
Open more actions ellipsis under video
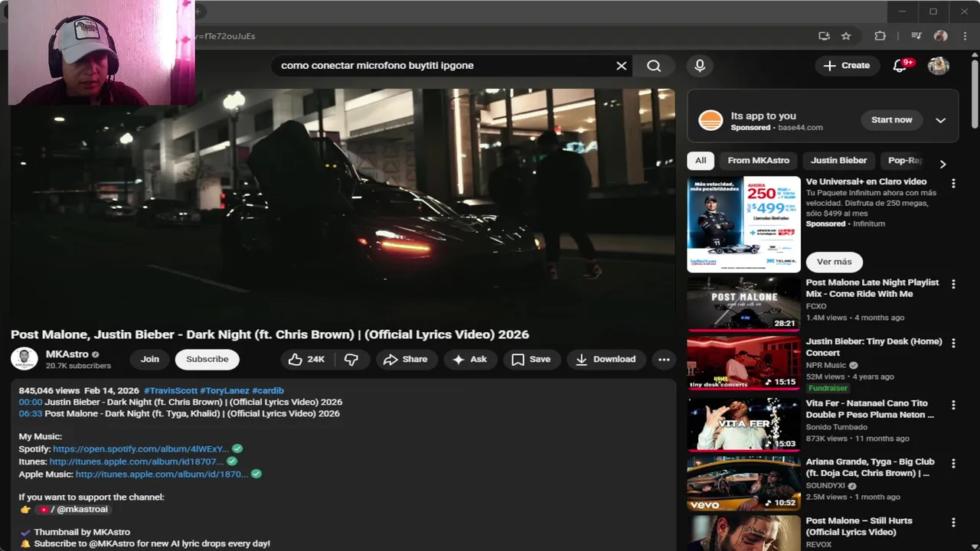point(664,359)
